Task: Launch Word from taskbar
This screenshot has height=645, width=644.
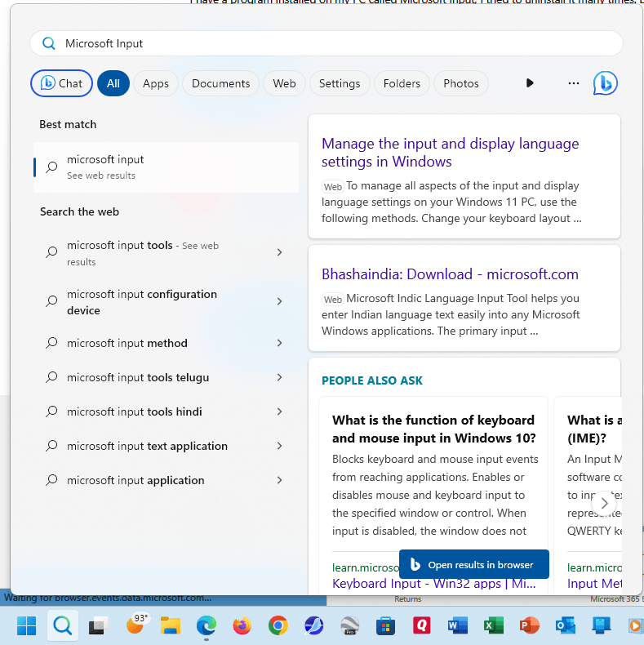Action: (457, 625)
